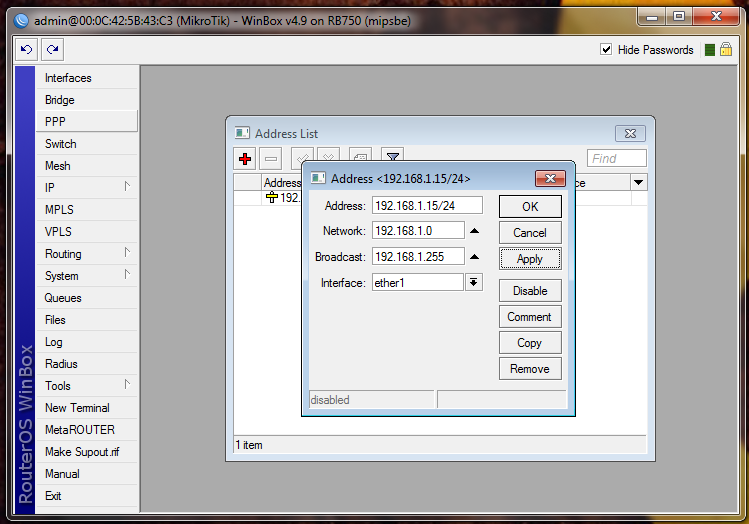
Task: Click the green status indicator icon
Action: click(710, 50)
